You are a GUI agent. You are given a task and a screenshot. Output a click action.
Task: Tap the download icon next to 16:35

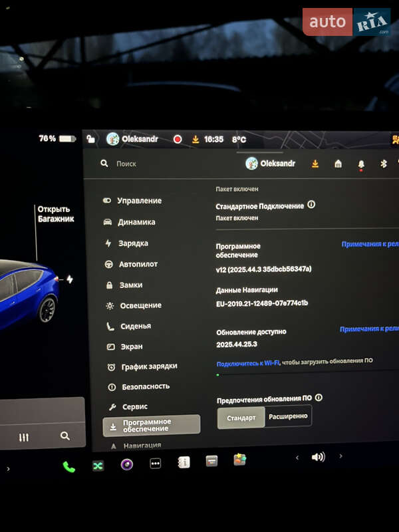[196, 140]
